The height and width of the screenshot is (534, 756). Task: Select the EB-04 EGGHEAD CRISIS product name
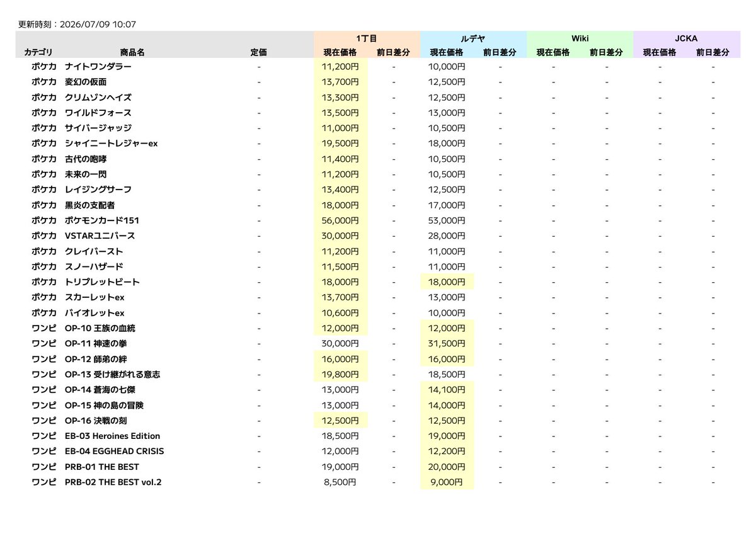click(115, 451)
